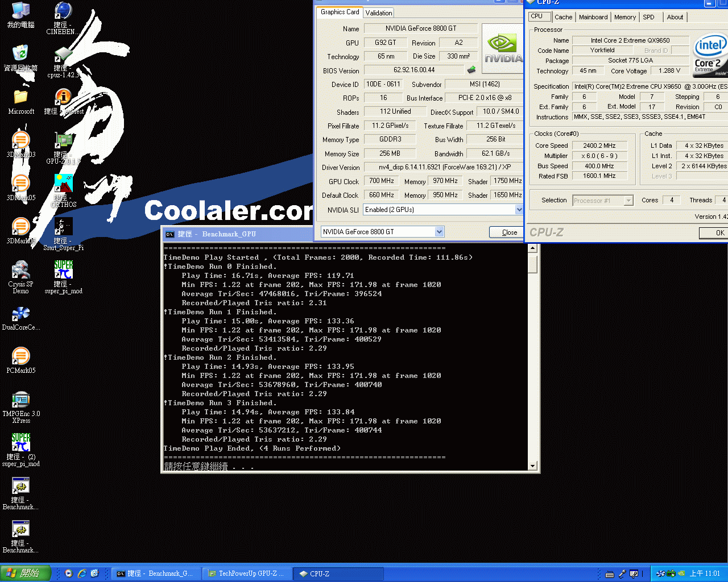The image size is (728, 582).
Task: Click the taskbar clock showing 11:01
Action: click(705, 573)
